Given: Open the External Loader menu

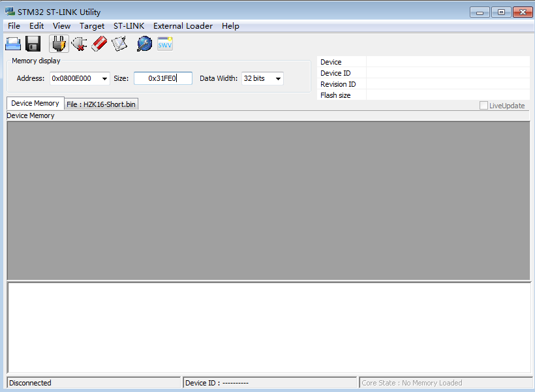Looking at the screenshot, I should [x=183, y=26].
